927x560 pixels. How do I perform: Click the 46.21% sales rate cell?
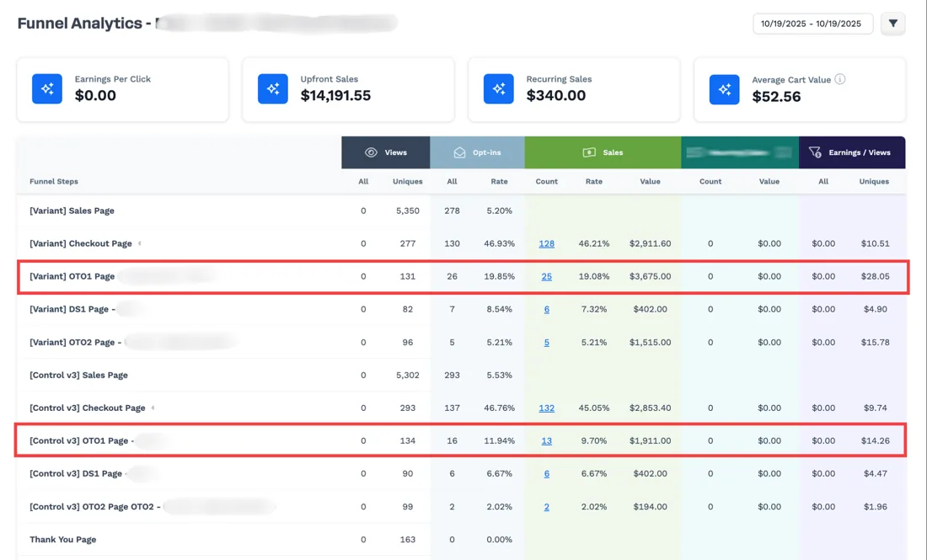coord(593,243)
